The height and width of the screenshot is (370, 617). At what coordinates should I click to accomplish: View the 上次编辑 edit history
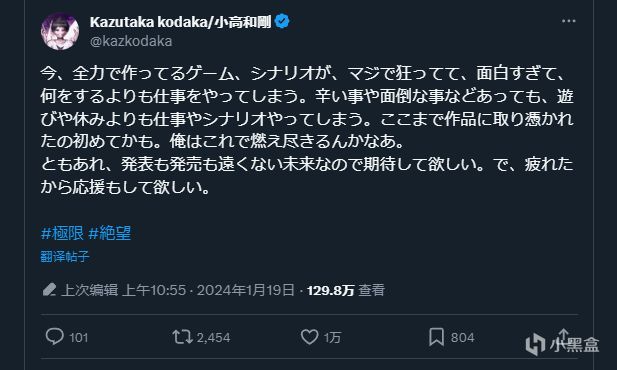(89, 290)
